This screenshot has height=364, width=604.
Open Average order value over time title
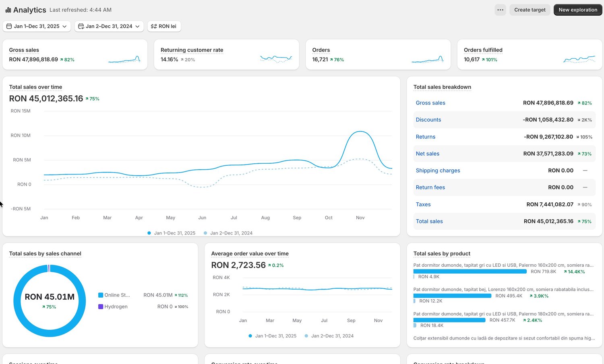[x=250, y=253]
